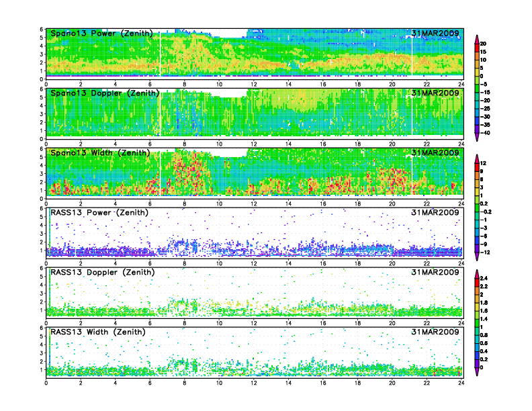The width and height of the screenshot is (532, 411).
Task: Click the '15' label on the top colorbar
Action: pos(483,52)
